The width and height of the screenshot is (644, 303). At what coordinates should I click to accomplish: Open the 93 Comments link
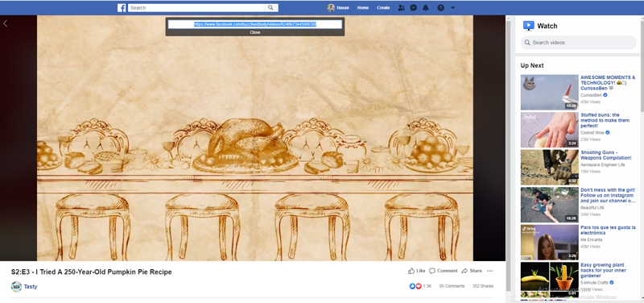(452, 286)
